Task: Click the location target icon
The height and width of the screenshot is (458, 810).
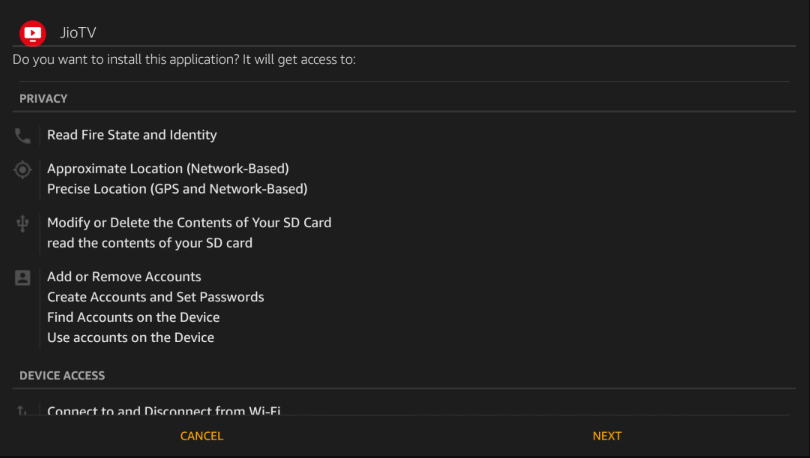Action: 23,169
